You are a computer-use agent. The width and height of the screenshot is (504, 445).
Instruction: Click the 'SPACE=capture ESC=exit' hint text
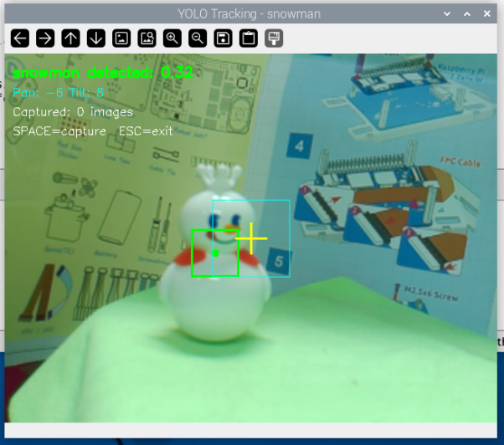(x=93, y=131)
